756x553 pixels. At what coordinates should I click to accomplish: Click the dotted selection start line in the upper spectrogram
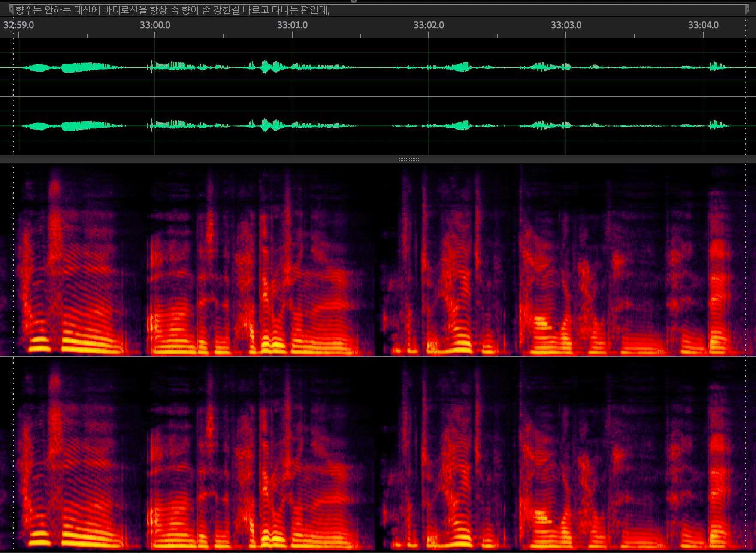coord(13,260)
